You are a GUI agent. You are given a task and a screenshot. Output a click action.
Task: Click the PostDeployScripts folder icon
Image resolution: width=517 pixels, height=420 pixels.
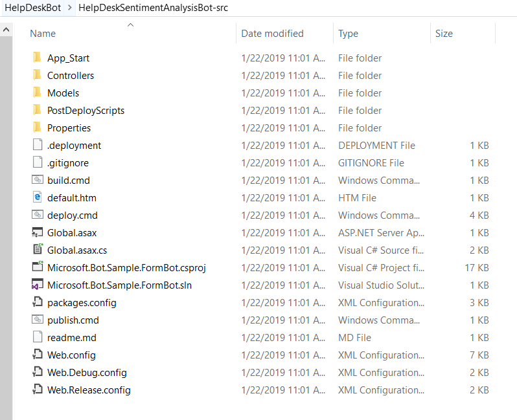pyautogui.click(x=38, y=110)
